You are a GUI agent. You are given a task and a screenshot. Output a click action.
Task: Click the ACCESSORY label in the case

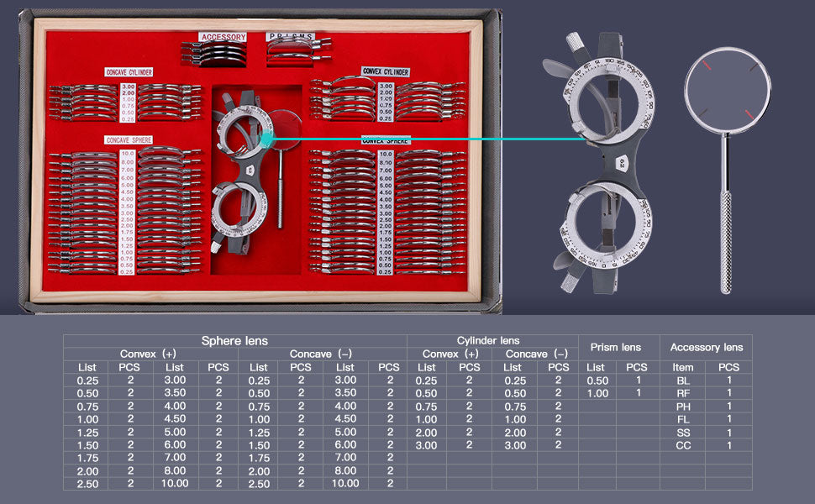pyautogui.click(x=223, y=37)
